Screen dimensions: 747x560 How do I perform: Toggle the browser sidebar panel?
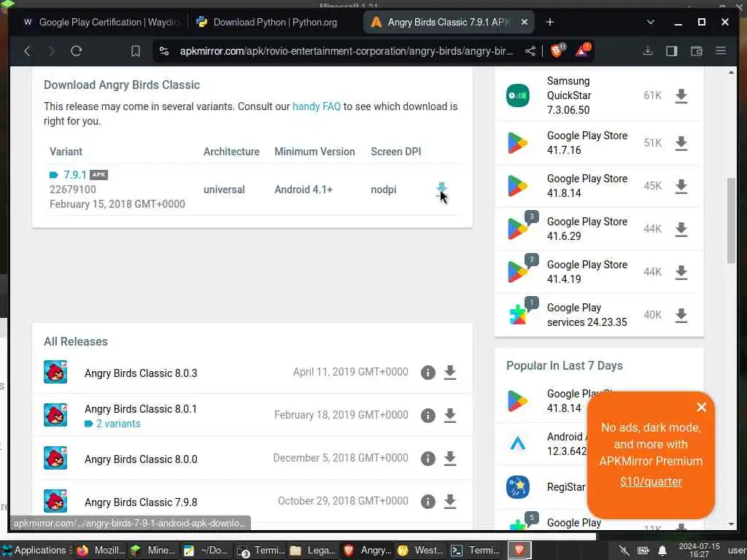672,51
